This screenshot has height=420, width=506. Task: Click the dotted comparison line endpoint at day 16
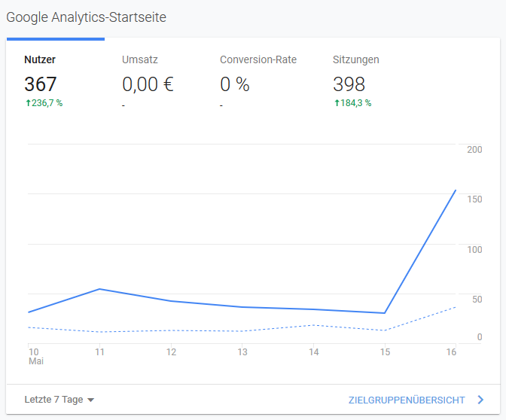point(456,307)
